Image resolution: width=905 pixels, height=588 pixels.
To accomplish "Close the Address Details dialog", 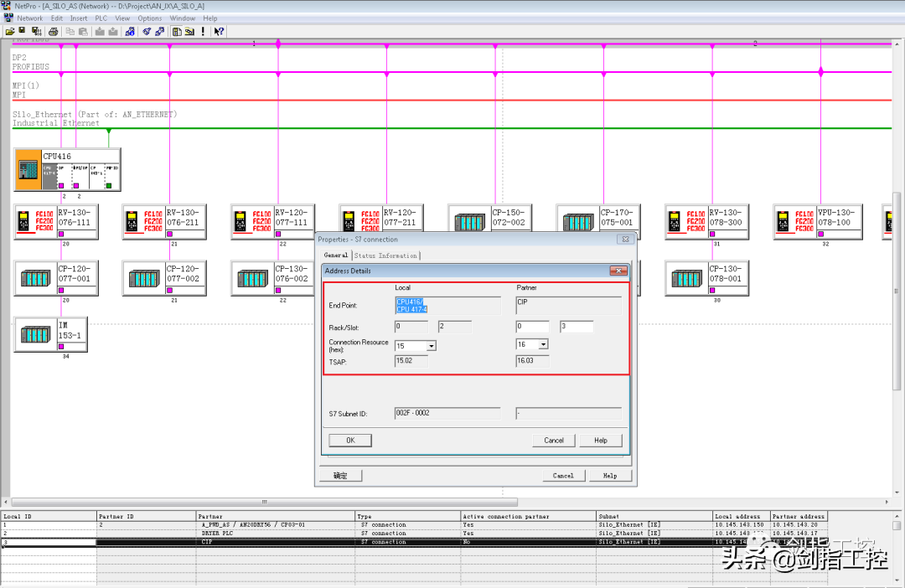I will tap(618, 271).
